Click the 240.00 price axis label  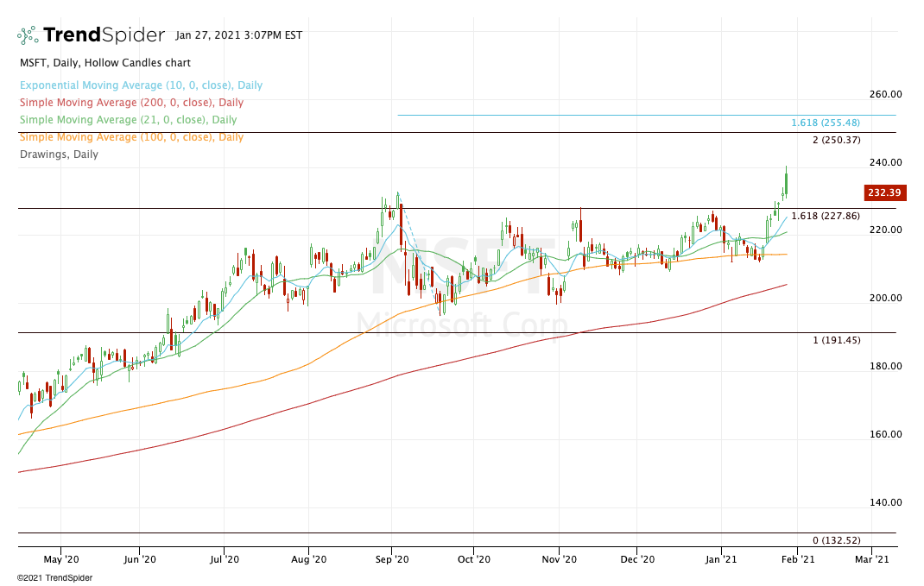tap(886, 162)
